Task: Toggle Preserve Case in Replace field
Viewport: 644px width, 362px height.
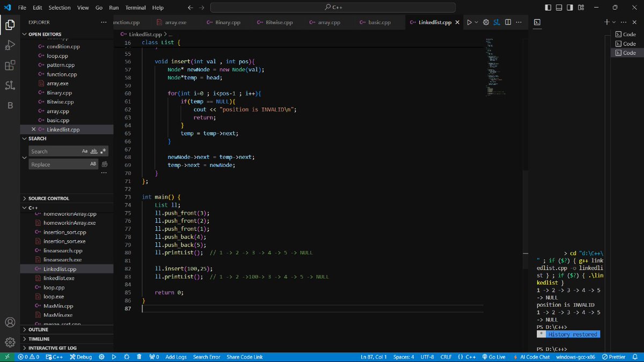Action: click(x=93, y=164)
